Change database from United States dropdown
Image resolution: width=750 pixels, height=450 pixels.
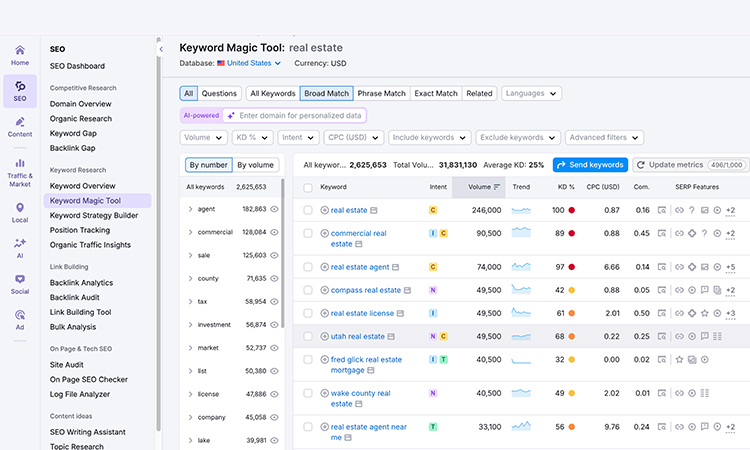[249, 63]
